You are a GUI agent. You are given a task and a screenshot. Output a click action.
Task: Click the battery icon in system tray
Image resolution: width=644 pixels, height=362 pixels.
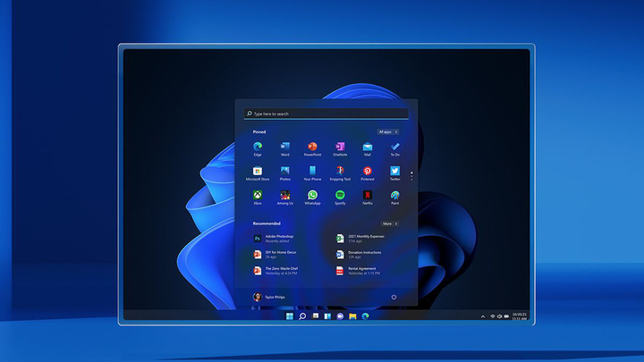(506, 316)
